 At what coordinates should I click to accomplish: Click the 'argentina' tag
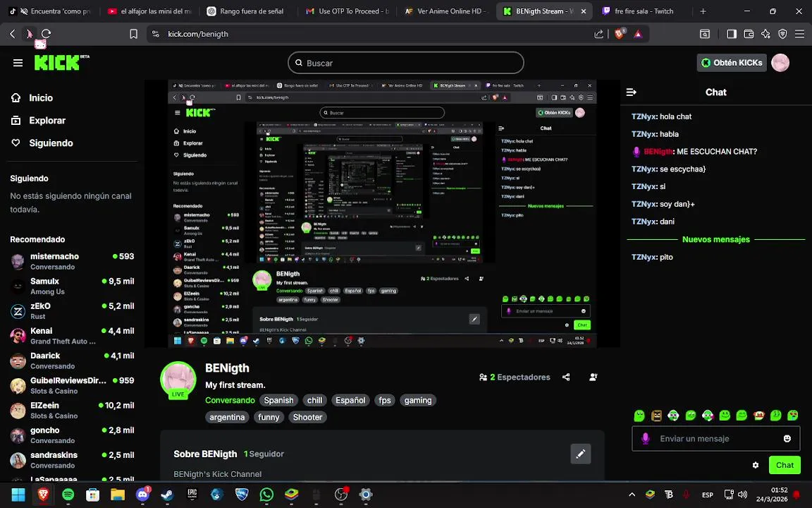tap(227, 417)
